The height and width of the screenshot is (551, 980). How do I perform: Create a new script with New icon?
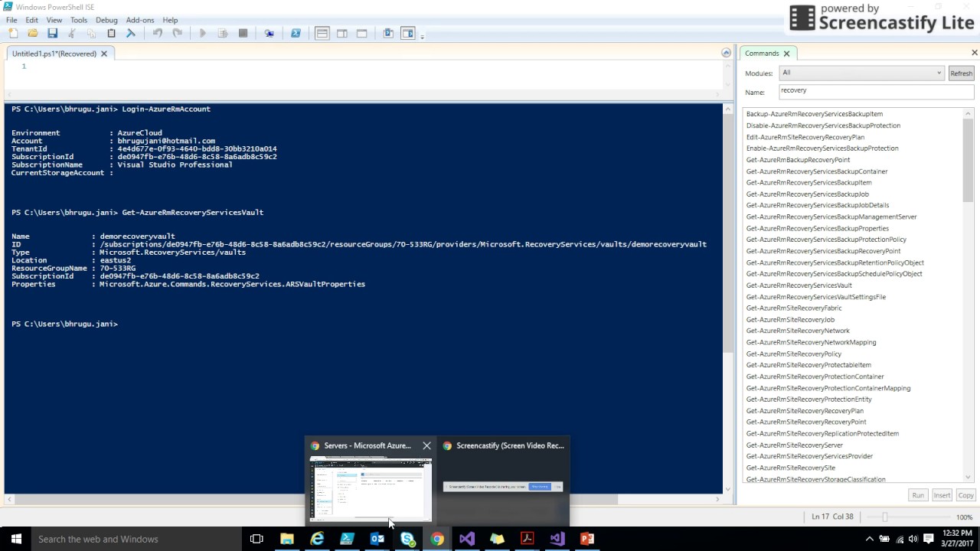13,33
